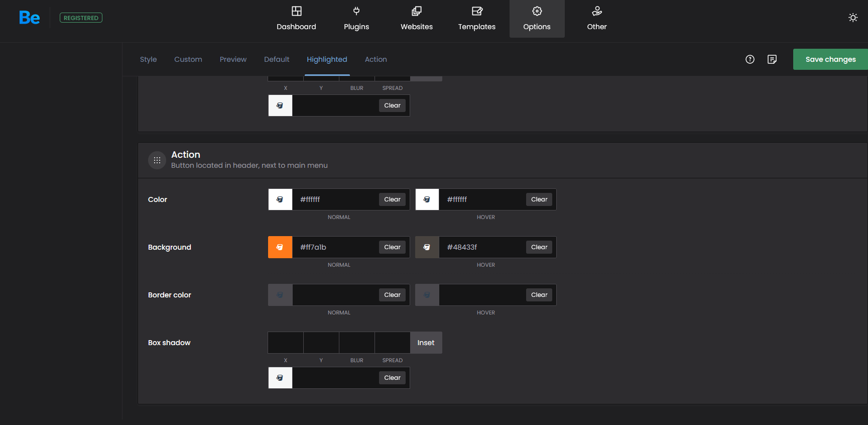Switch to the Preview tab

click(233, 59)
